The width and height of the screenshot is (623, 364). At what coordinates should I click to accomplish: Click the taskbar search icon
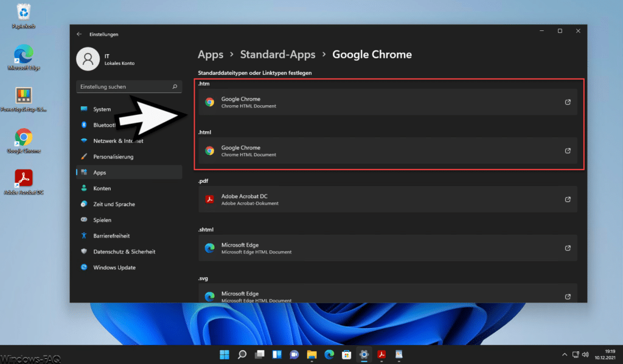(x=242, y=354)
